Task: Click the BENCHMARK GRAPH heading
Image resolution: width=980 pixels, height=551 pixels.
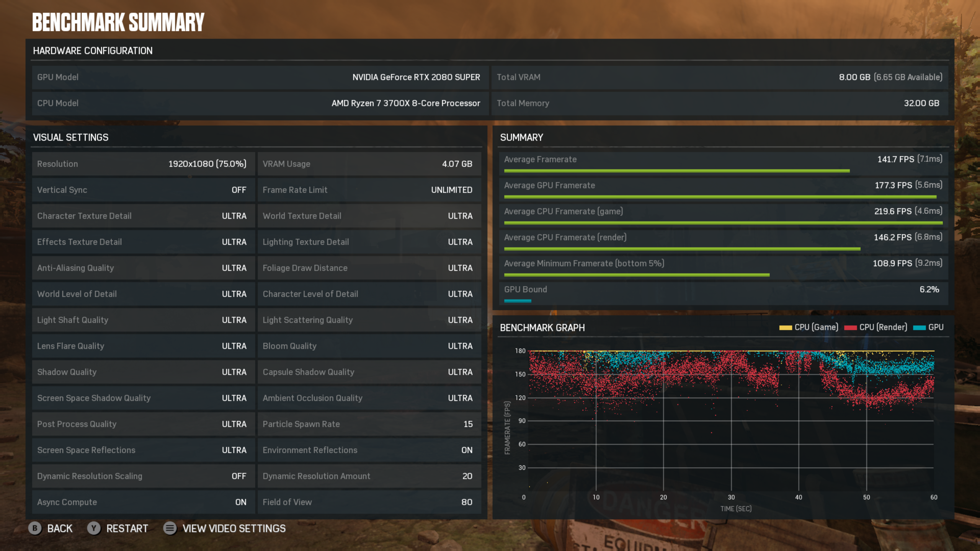Action: click(542, 328)
